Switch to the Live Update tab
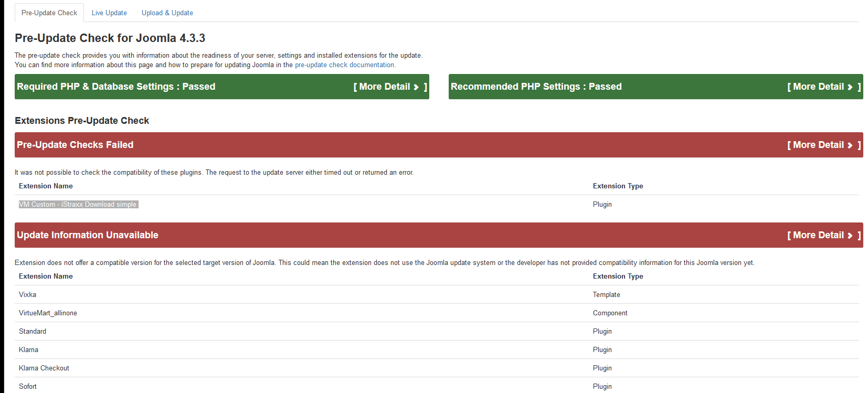868x393 pixels. (x=109, y=13)
